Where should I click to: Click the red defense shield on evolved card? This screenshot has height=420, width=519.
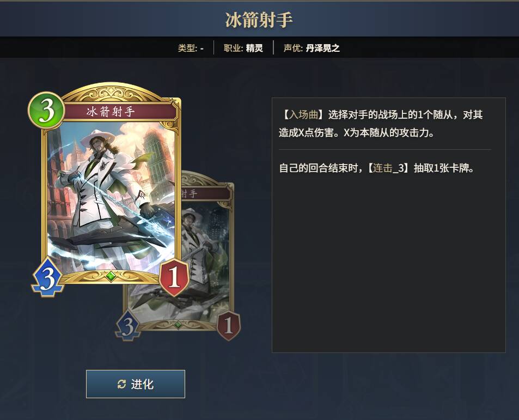click(228, 326)
